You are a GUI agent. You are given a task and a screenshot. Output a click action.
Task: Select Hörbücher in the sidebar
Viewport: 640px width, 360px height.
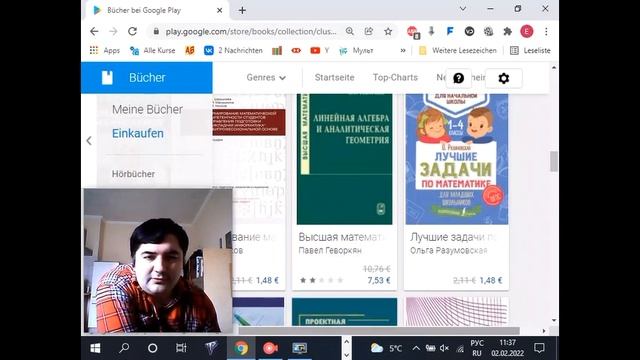[133, 174]
